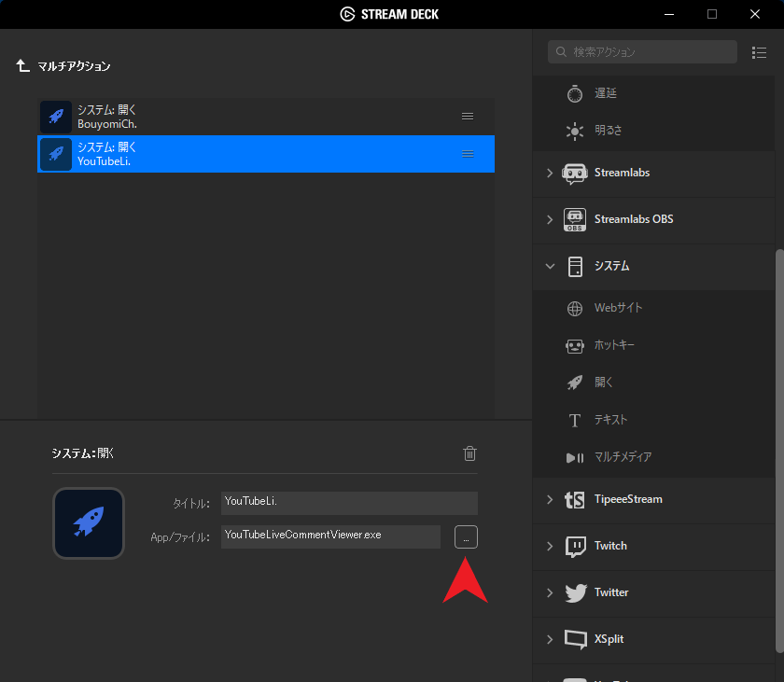The image size is (784, 682).
Task: Expand the Streamlabs OBS category
Action: pyautogui.click(x=550, y=219)
